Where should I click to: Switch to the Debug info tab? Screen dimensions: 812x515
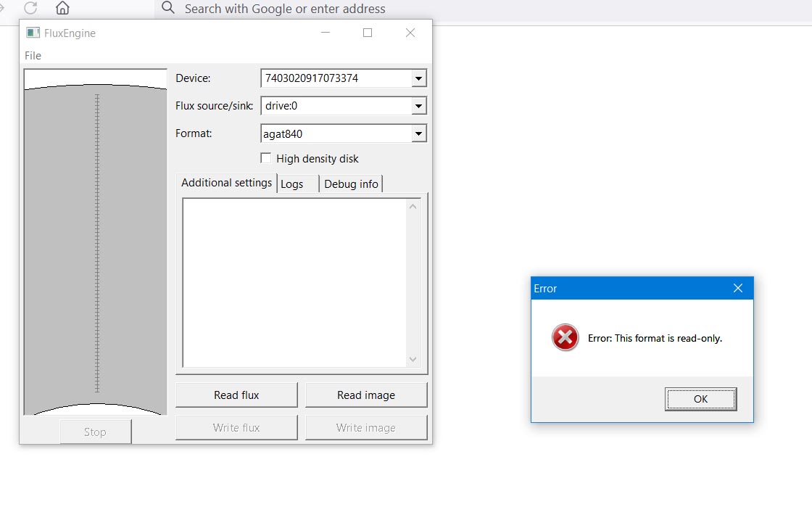(351, 184)
